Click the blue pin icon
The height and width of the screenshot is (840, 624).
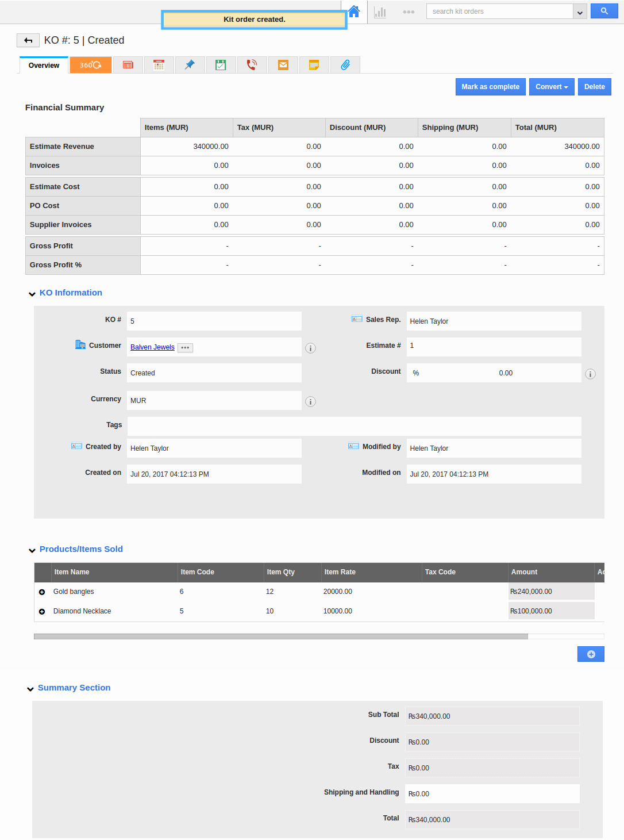pyautogui.click(x=190, y=65)
